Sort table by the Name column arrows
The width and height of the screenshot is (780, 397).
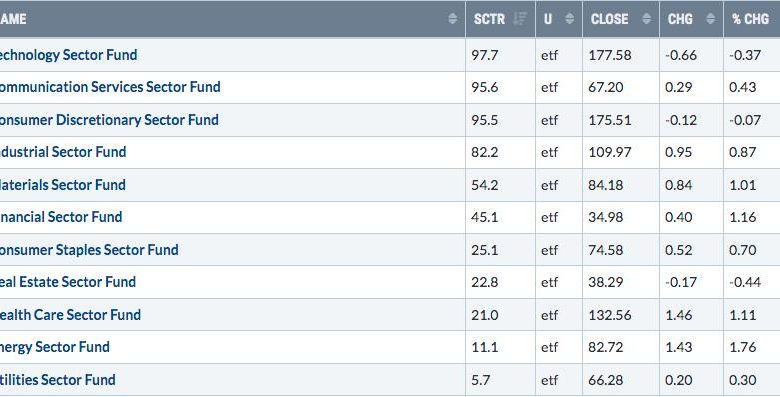tap(452, 19)
